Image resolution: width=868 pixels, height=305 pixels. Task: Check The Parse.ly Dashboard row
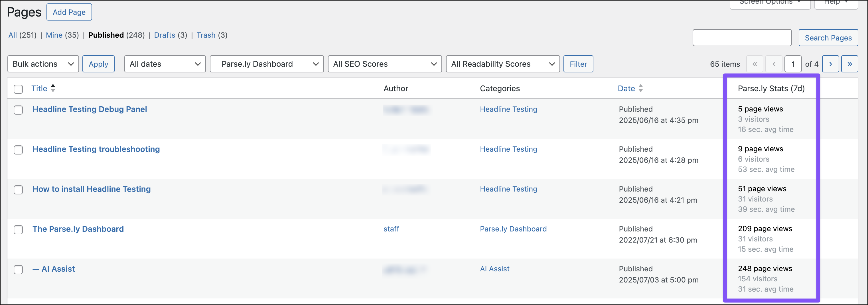pyautogui.click(x=18, y=230)
